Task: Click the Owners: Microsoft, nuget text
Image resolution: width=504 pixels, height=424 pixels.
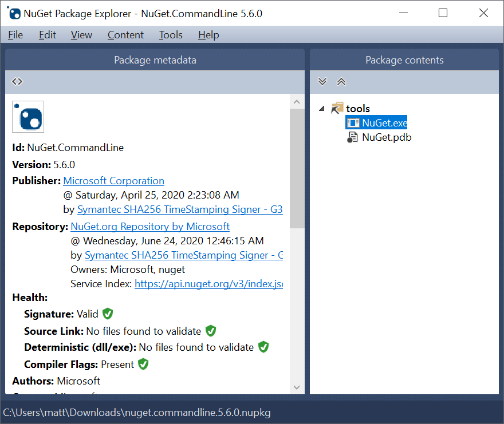Action: coord(128,270)
